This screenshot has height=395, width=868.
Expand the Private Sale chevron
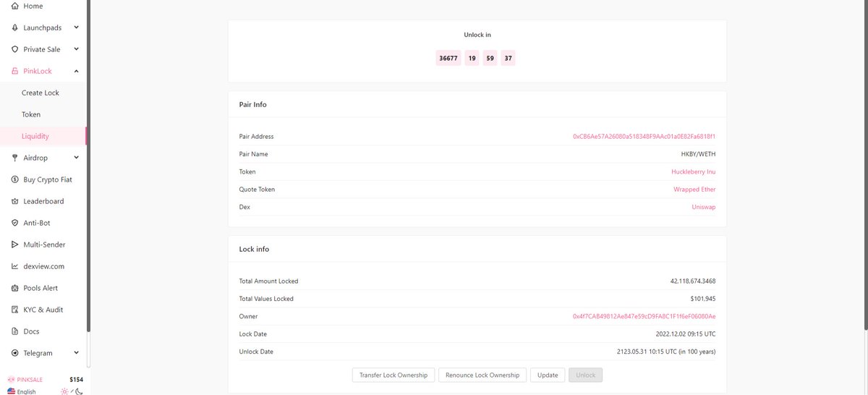(x=77, y=49)
